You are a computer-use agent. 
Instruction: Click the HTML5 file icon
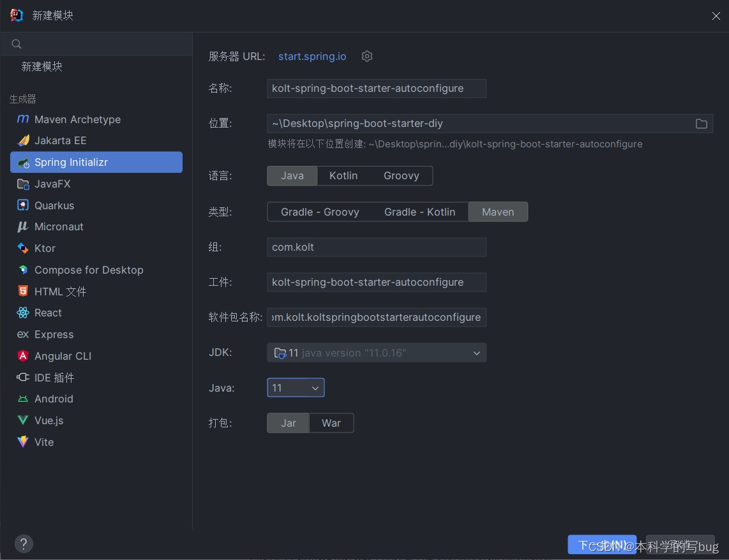(x=23, y=291)
